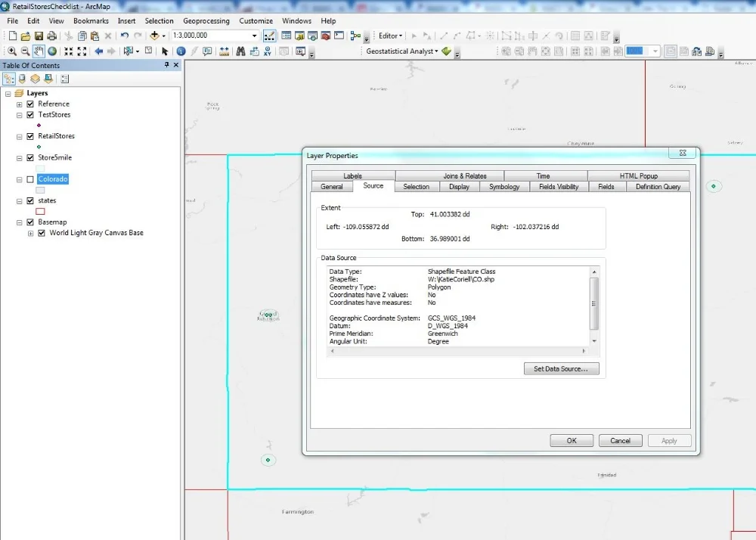This screenshot has height=540, width=756.
Task: Select the Measure ruler tool
Action: point(225,51)
